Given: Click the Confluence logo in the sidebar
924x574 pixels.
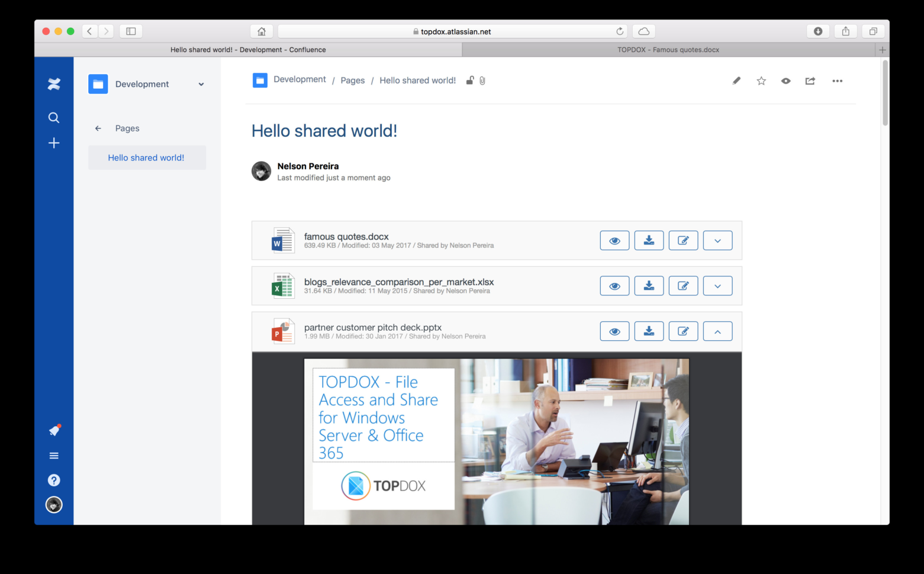Looking at the screenshot, I should [x=54, y=84].
